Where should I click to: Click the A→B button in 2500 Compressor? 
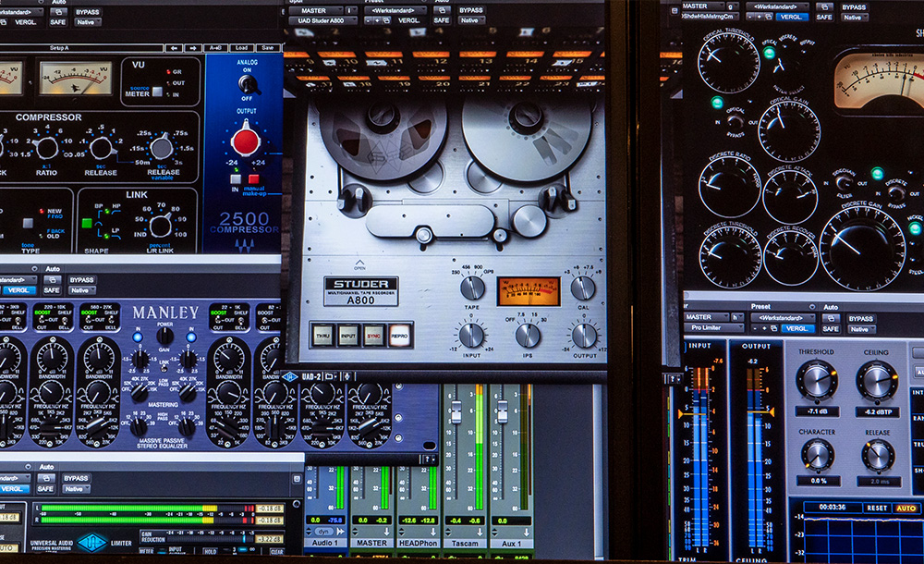(x=216, y=48)
